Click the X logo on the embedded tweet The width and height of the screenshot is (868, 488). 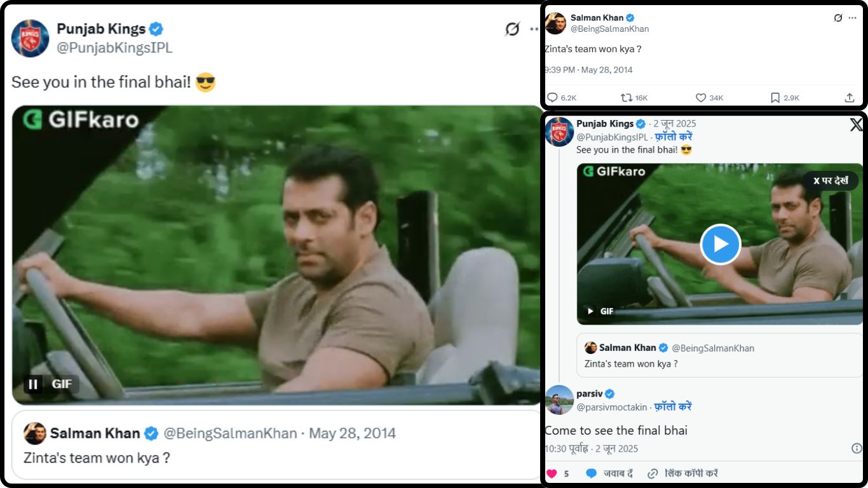(856, 125)
